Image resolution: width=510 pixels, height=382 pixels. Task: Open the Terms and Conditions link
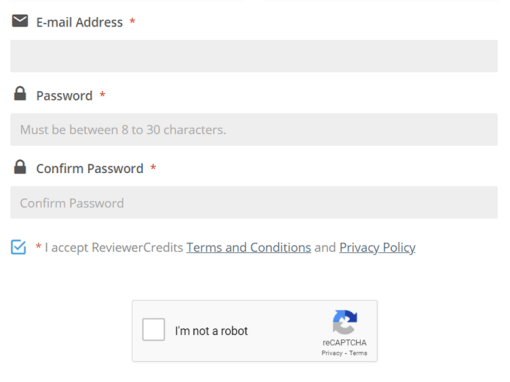pos(249,247)
